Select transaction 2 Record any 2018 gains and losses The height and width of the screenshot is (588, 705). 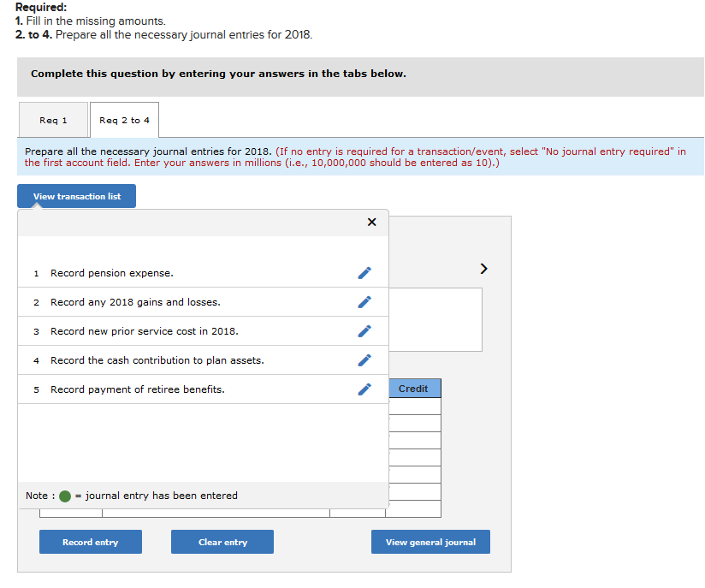tap(203, 302)
